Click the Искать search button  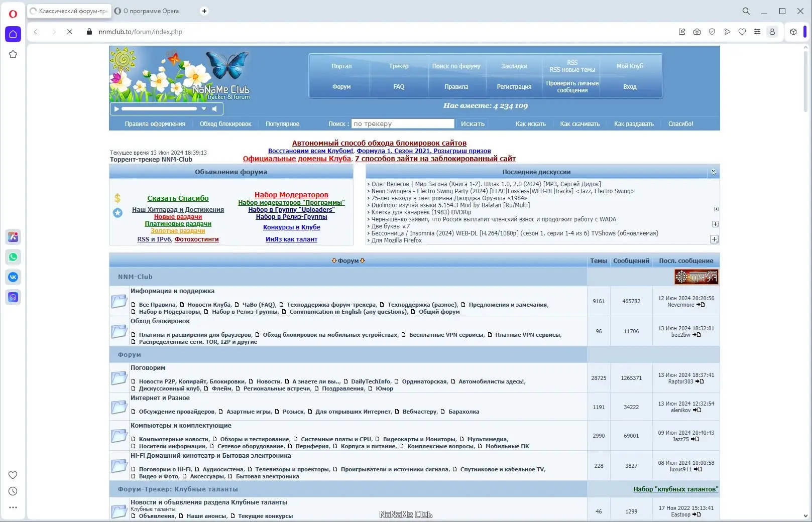coord(473,124)
